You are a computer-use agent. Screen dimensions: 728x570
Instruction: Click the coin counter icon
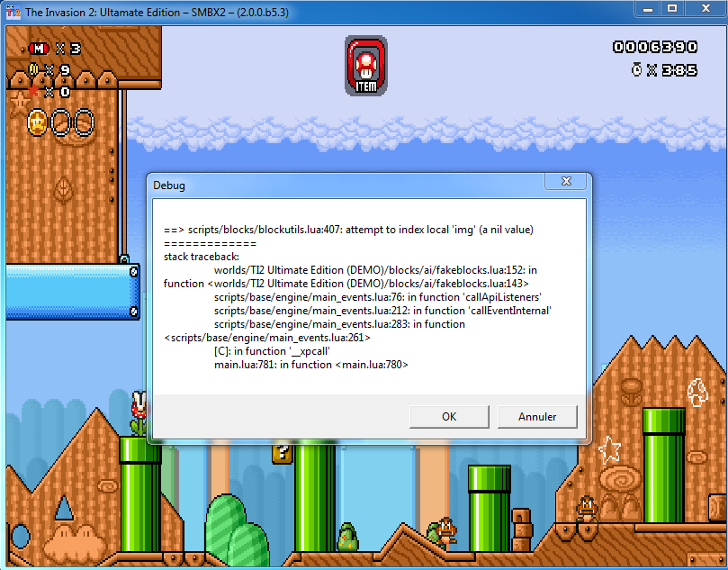[x=33, y=69]
